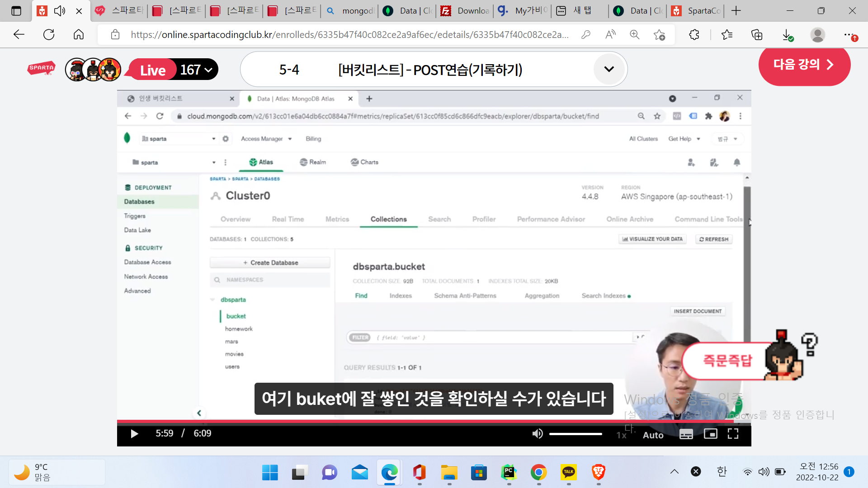Screen dimensions: 868x488
Task: Switch to Download tab
Action: [465, 11]
